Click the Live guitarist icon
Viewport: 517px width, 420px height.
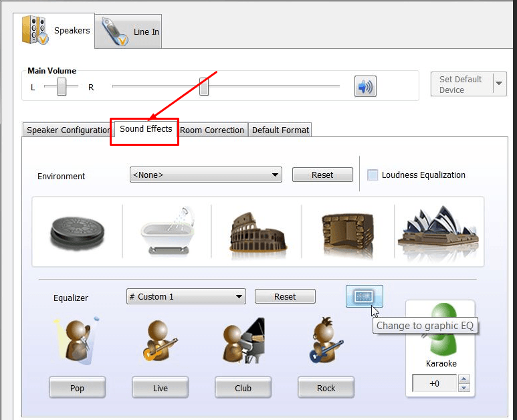click(x=161, y=340)
